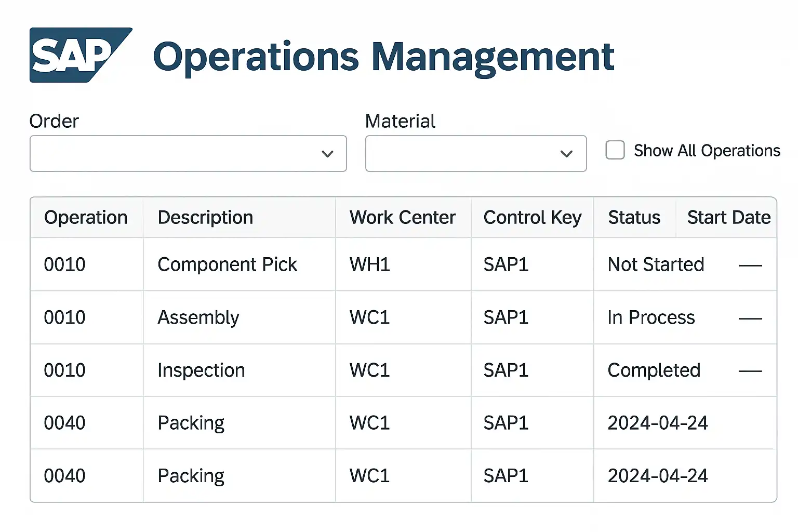Select the Assembly operation row
Screen dimensions: 798x532
(198, 317)
